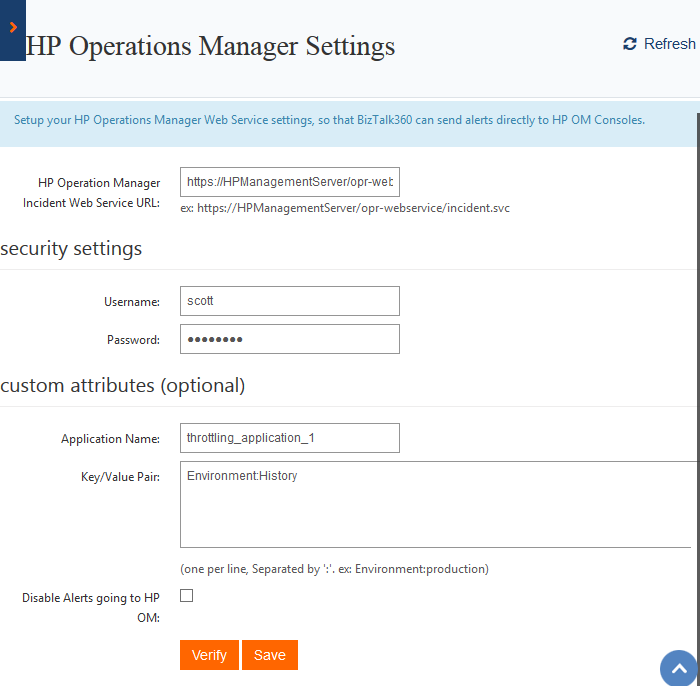Verify the HP OM settings
Viewport: 700px width, 688px height.
point(209,655)
